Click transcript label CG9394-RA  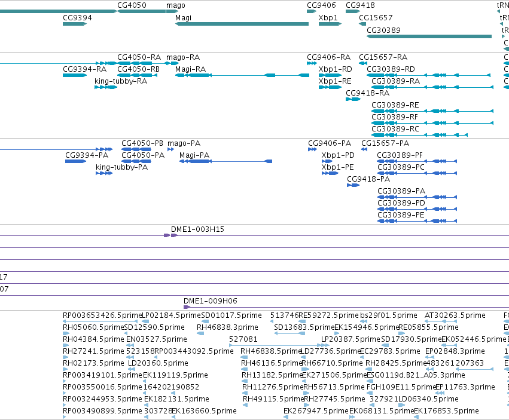point(84,69)
